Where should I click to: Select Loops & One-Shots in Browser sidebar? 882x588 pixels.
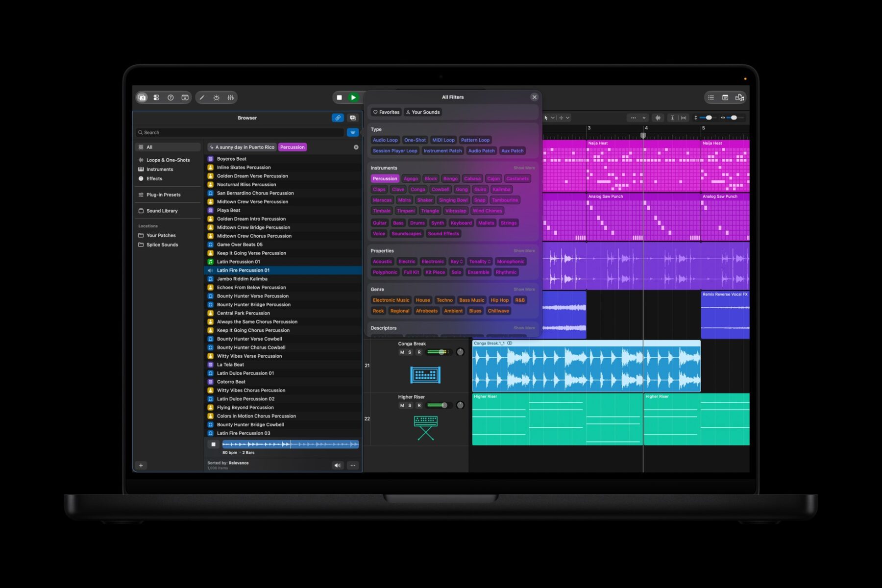point(168,160)
